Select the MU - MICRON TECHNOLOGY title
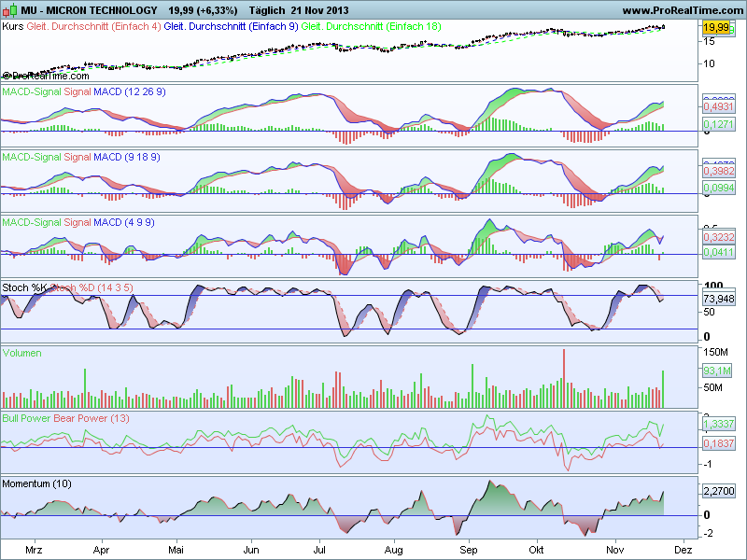Screen dimensions: 747x560 coord(89,10)
